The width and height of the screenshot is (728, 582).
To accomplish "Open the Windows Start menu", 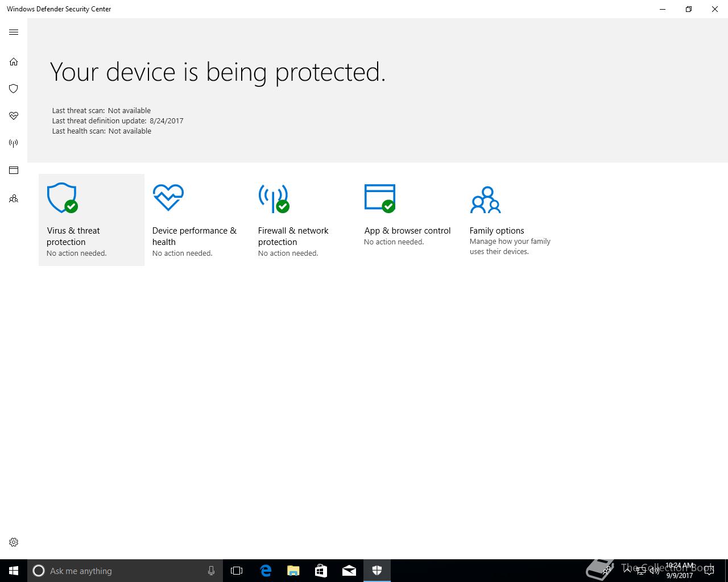I will pos(14,571).
